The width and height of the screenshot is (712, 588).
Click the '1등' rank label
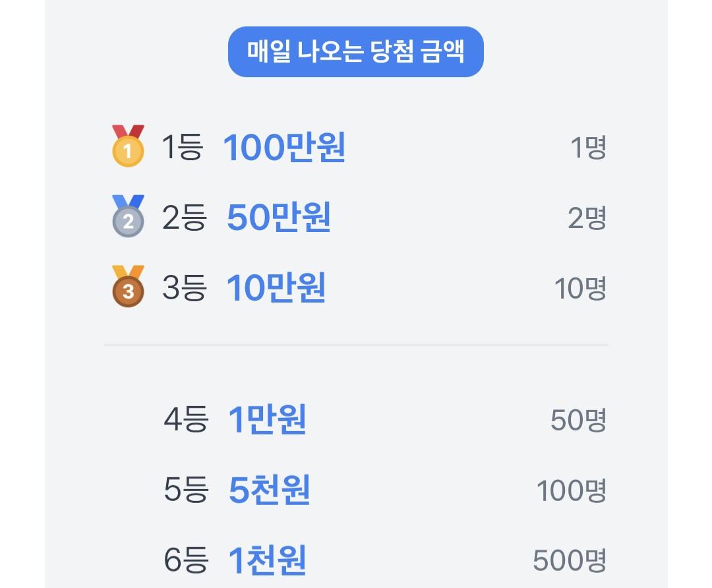coord(182,148)
